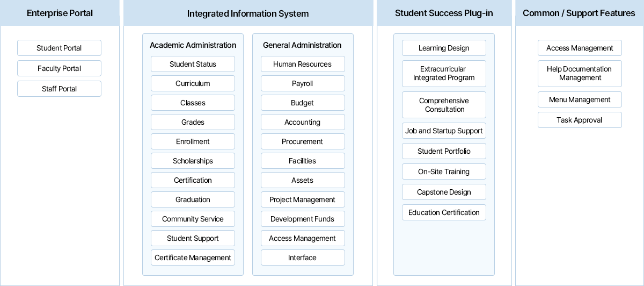The image size is (644, 286).
Task: Select Extracurricular Integrated Program
Action: [x=444, y=74]
